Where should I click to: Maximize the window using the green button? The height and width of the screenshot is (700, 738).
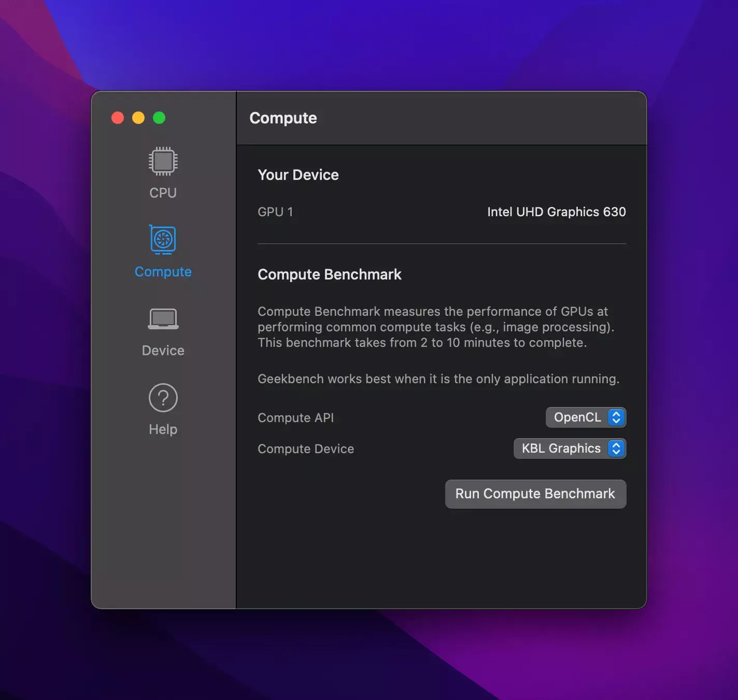point(159,118)
